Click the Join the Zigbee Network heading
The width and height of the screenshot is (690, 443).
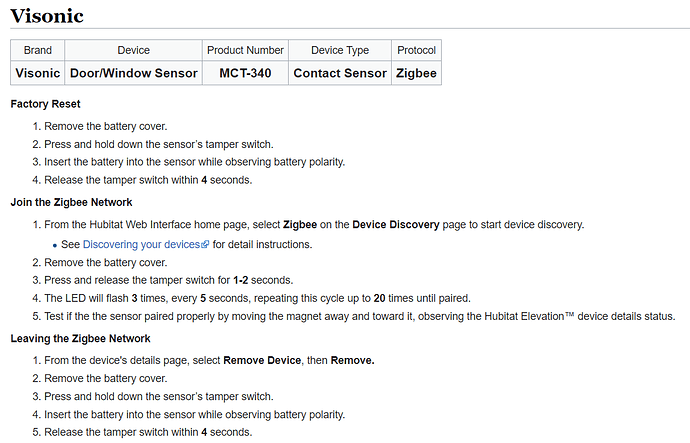pyautogui.click(x=71, y=202)
